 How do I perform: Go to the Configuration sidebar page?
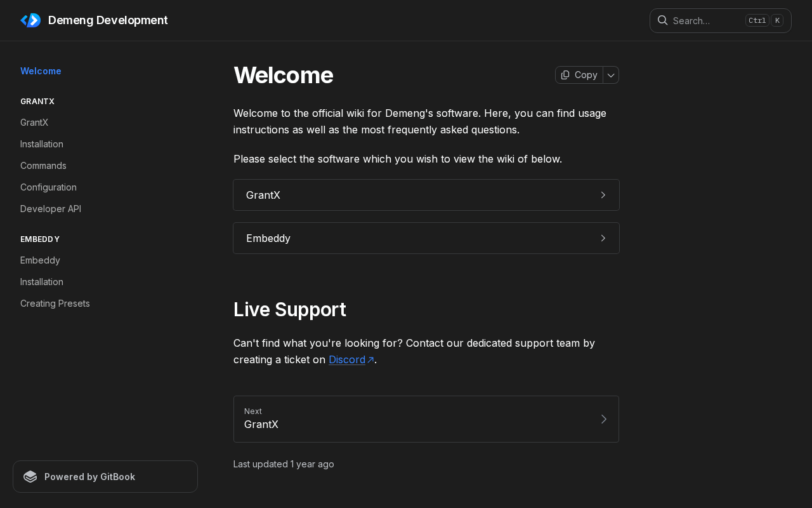(x=48, y=187)
